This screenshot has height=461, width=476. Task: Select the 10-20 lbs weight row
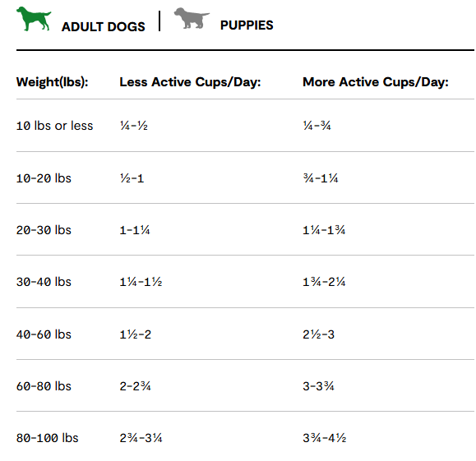click(x=245, y=177)
